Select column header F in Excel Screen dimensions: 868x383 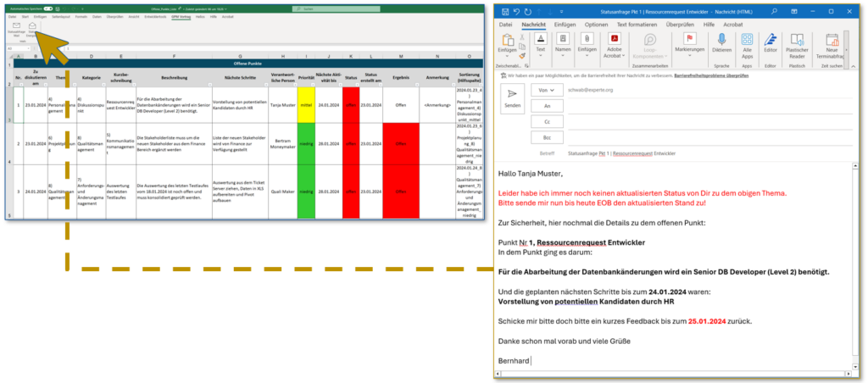(x=174, y=56)
